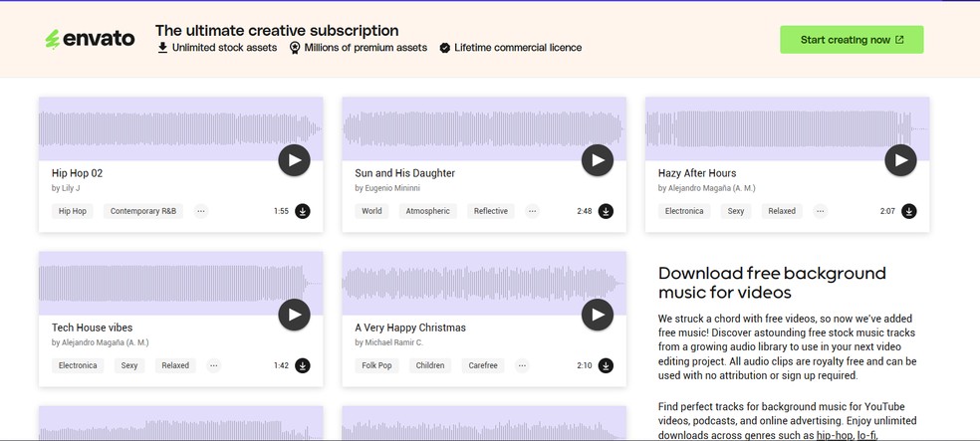Click the 2:07 duration text

tap(887, 211)
